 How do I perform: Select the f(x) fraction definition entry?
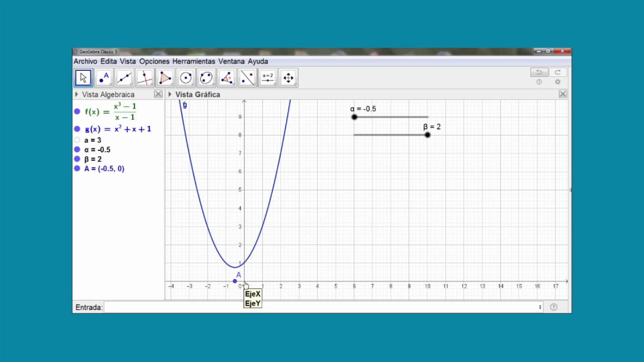[111, 112]
